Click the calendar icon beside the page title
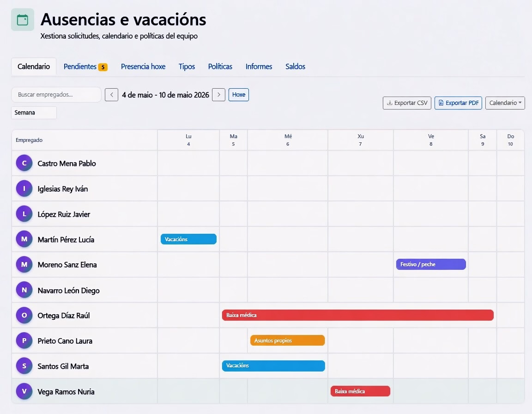 [x=22, y=20]
